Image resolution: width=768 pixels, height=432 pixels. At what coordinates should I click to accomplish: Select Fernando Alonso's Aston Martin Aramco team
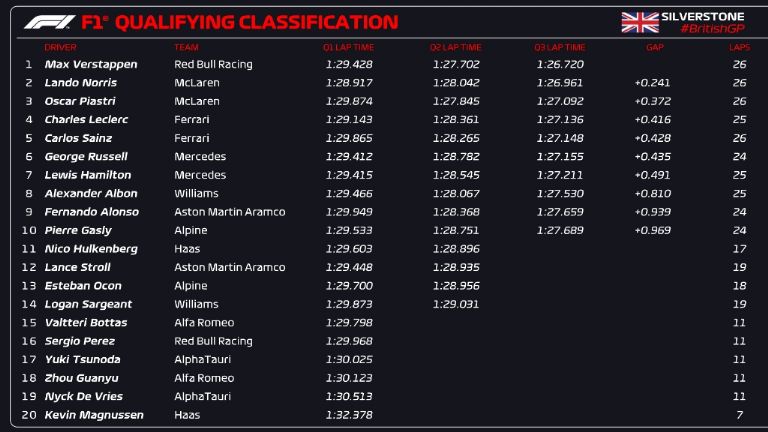[x=229, y=212]
